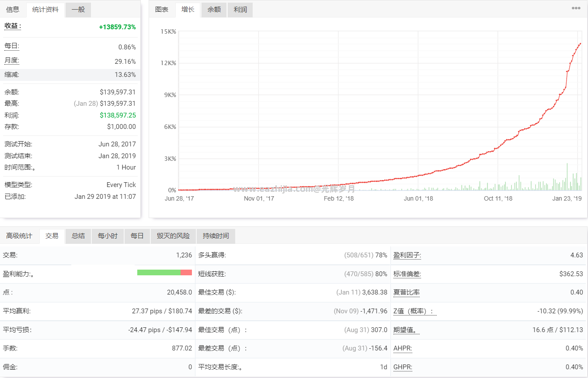Screen dimensions: 588x378
Task: Click the AHPR label
Action: pos(403,348)
